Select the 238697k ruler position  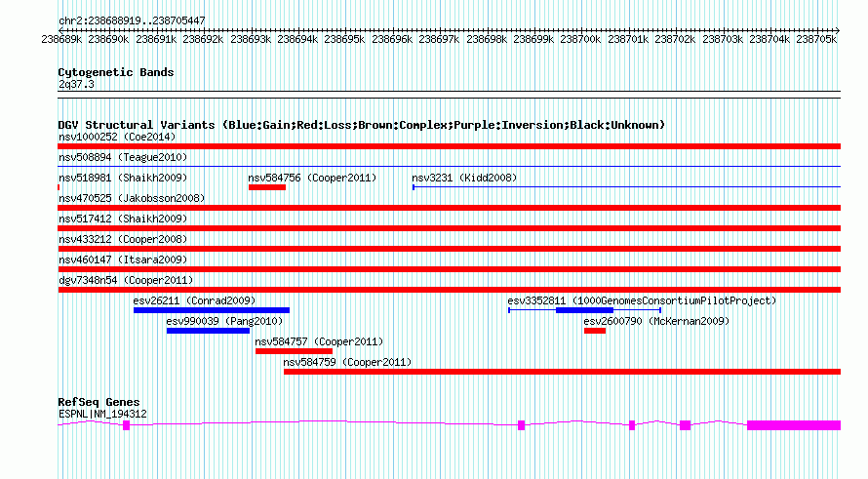[439, 39]
